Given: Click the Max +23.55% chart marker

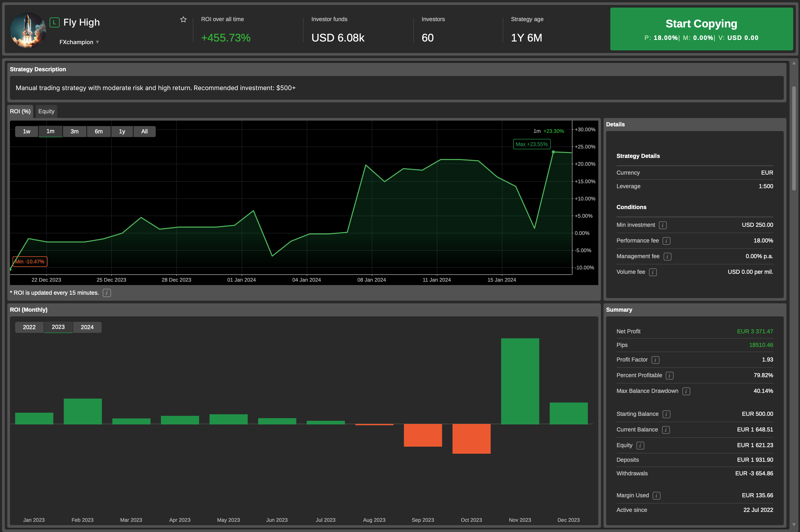Looking at the screenshot, I should tap(531, 144).
